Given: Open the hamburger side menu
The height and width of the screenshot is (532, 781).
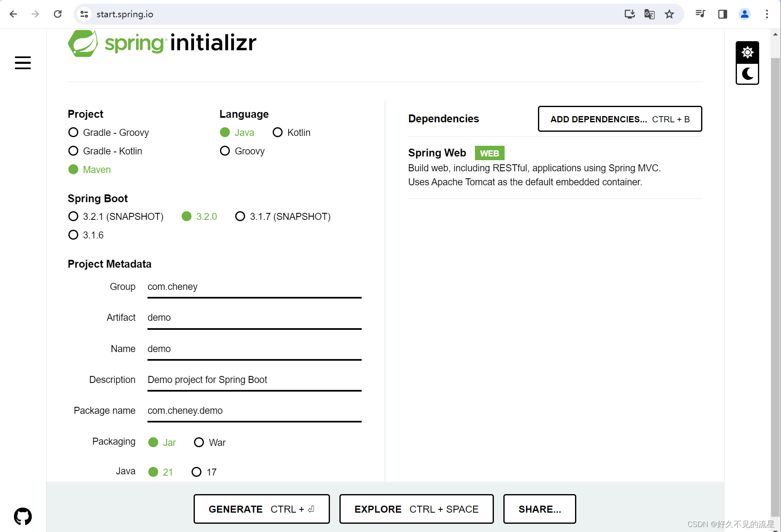Looking at the screenshot, I should [x=23, y=63].
